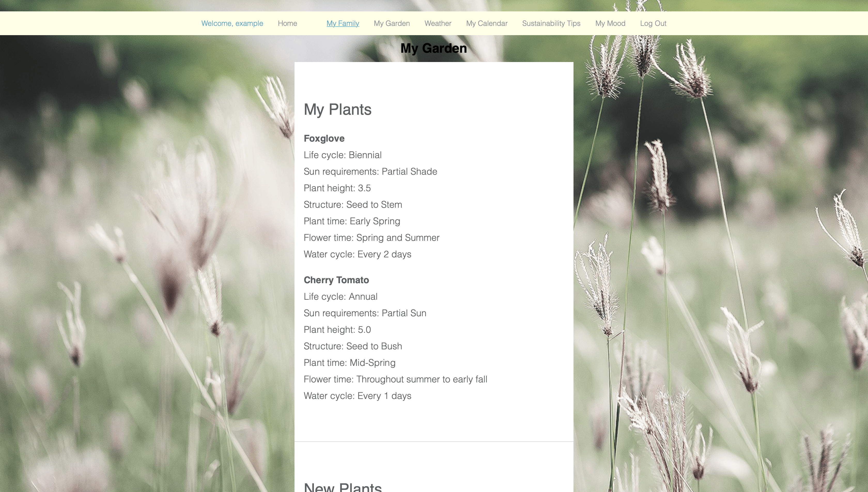Image resolution: width=868 pixels, height=492 pixels.
Task: Click the My Plants section heading
Action: click(337, 110)
